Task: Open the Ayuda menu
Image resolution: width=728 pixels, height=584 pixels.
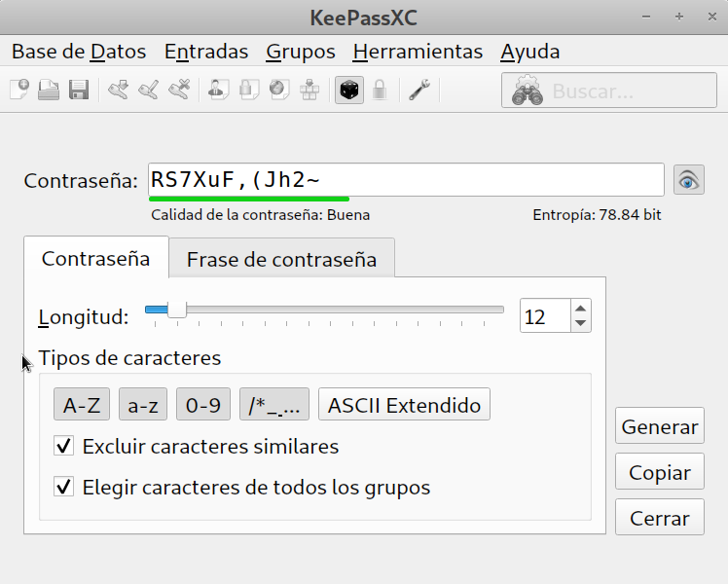Action: (x=530, y=51)
